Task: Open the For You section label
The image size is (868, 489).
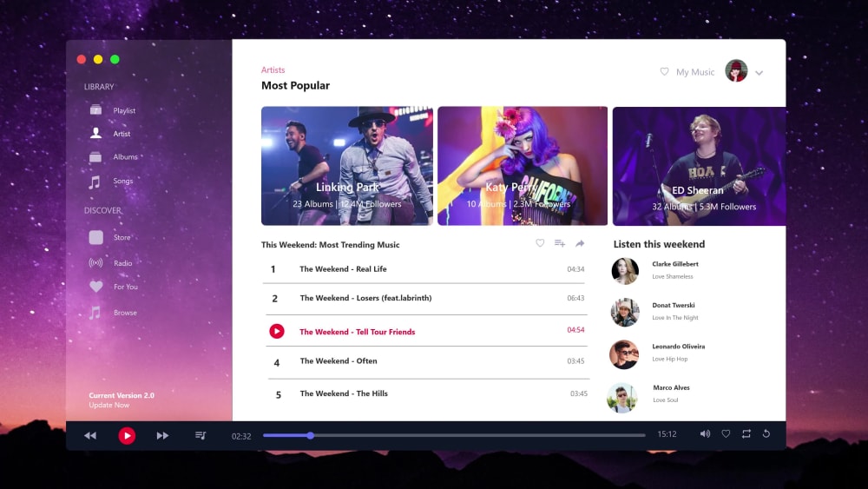Action: pos(126,287)
